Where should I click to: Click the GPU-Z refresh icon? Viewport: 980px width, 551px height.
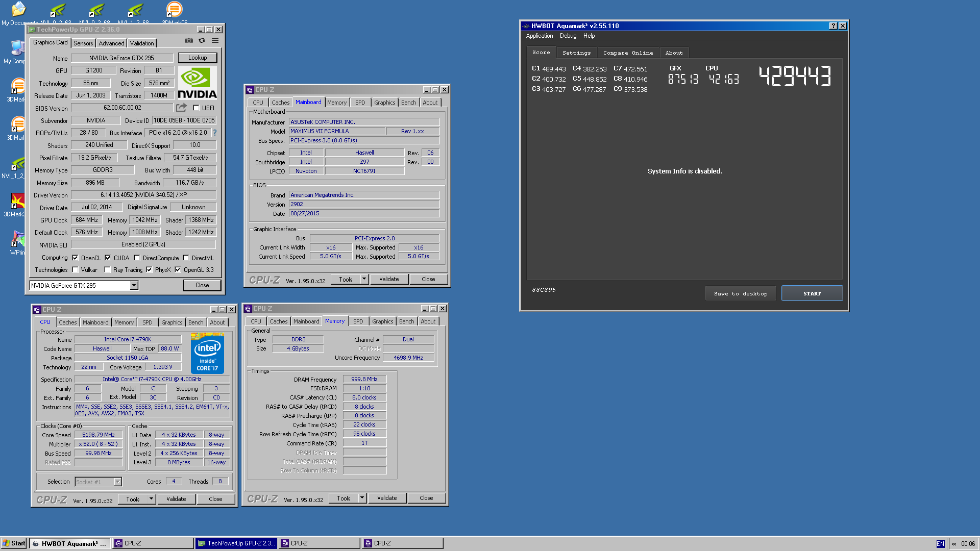click(202, 41)
